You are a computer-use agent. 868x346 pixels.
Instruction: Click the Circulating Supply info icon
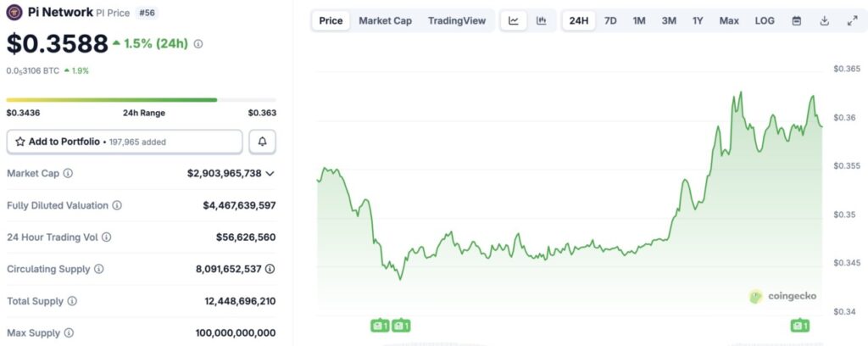coord(98,269)
